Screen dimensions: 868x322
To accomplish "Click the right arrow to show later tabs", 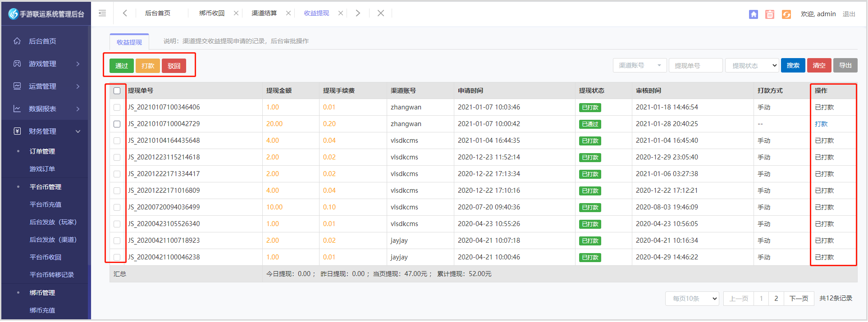I will tap(358, 13).
